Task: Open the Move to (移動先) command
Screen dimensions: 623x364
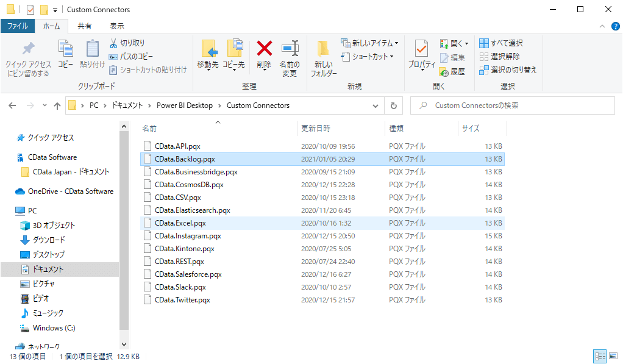Action: pos(208,54)
